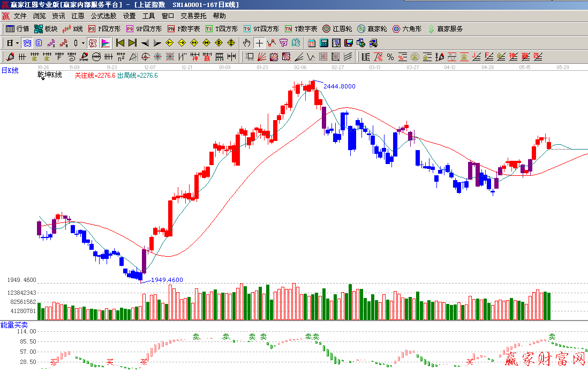Click the 日K线 chart label
588x372 pixels.
point(10,70)
